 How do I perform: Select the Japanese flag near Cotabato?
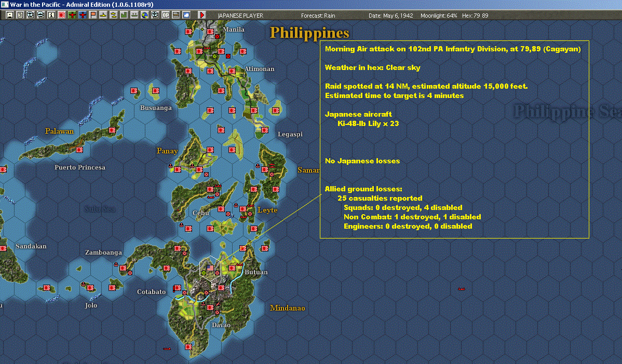click(x=178, y=288)
